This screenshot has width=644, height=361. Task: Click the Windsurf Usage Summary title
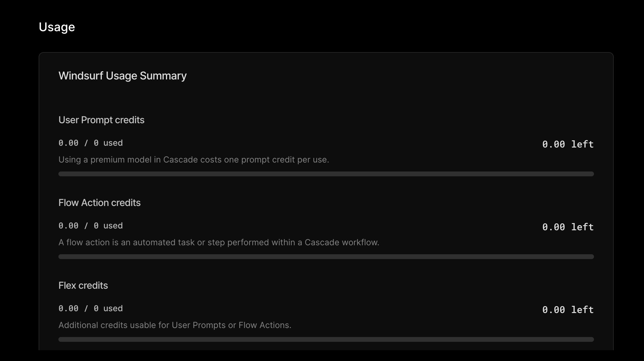point(123,76)
